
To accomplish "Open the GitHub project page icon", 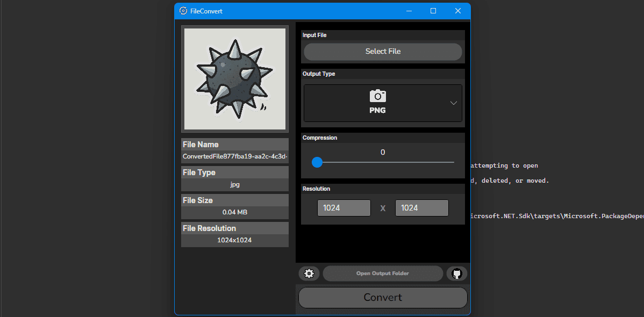I will (456, 273).
